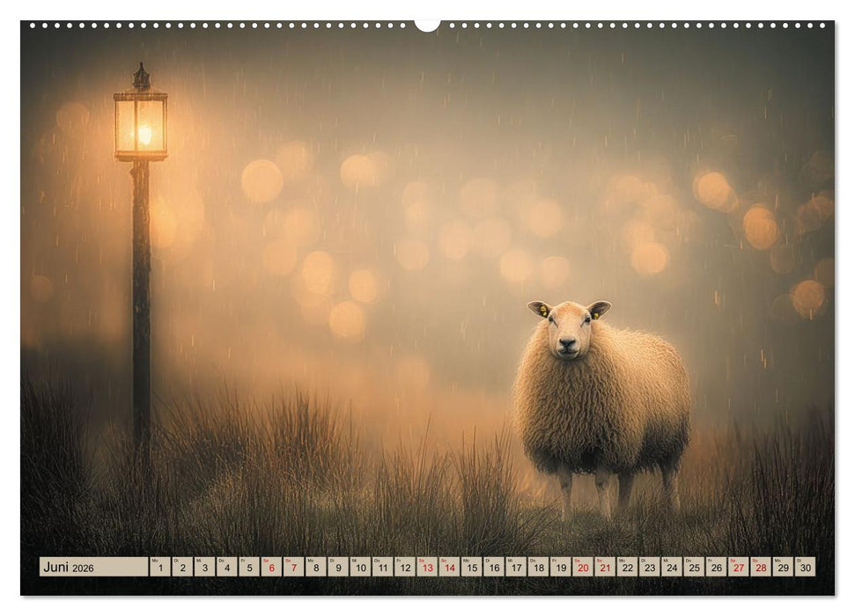The height and width of the screenshot is (616, 855).
Task: Click day 15 in the date strip
Action: (x=471, y=567)
